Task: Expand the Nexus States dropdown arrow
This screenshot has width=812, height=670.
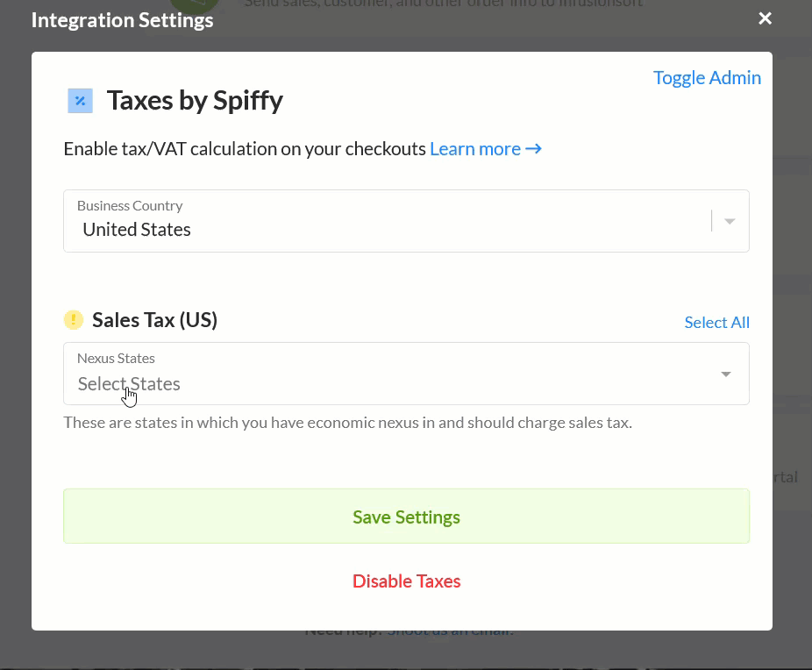Action: [726, 374]
